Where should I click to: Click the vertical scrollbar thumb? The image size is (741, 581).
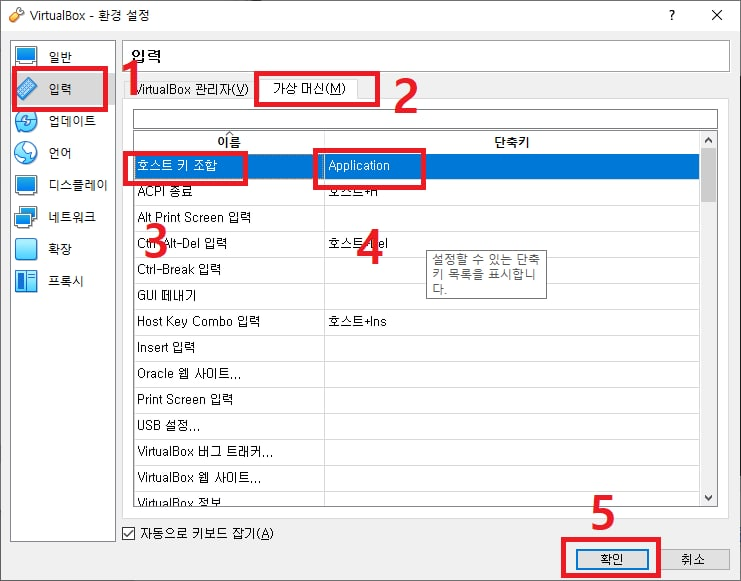[708, 175]
